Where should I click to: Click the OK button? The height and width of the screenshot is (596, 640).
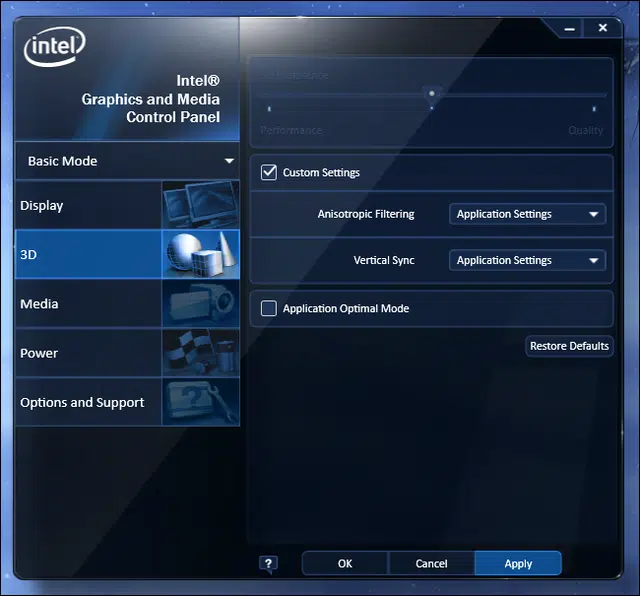(345, 563)
